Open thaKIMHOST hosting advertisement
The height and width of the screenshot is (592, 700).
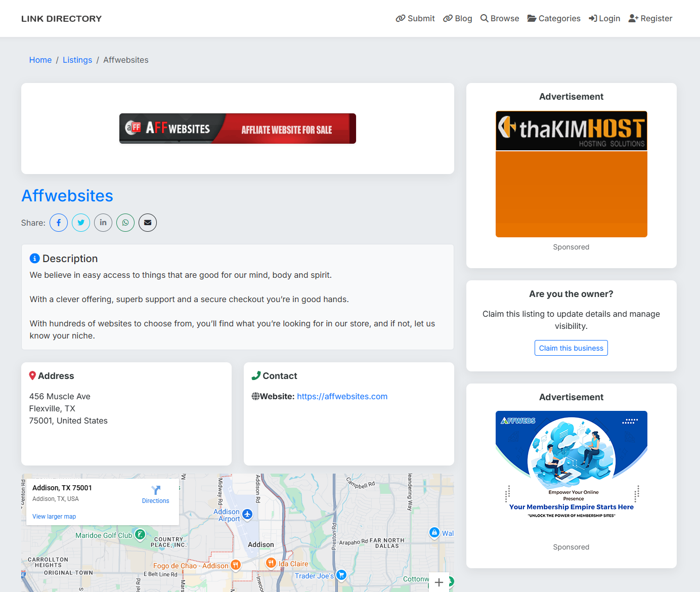572,174
